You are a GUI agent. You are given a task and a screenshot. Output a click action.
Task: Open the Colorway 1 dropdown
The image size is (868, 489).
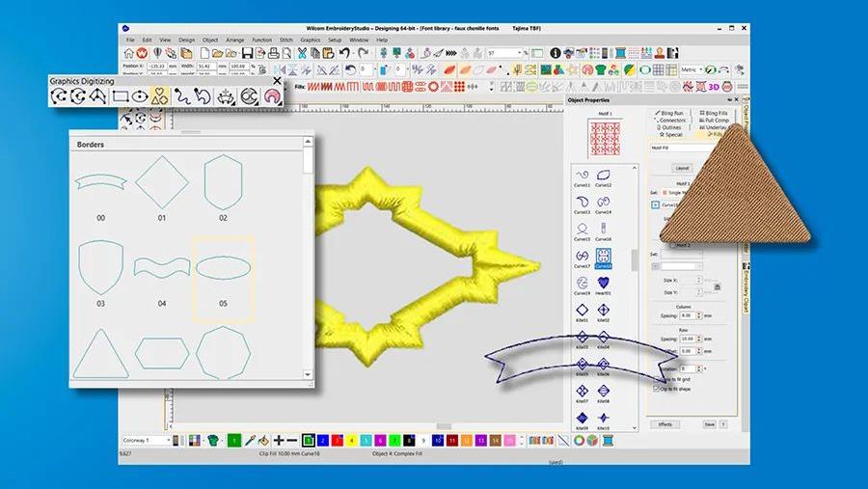[x=147, y=440]
